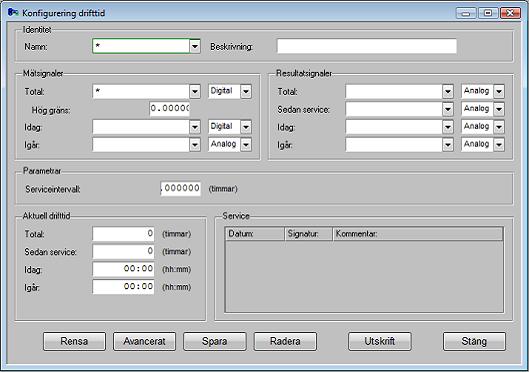Expand Resultatsignaler Total signal dropdown
Viewport: 529px width, 372px height.
448,91
